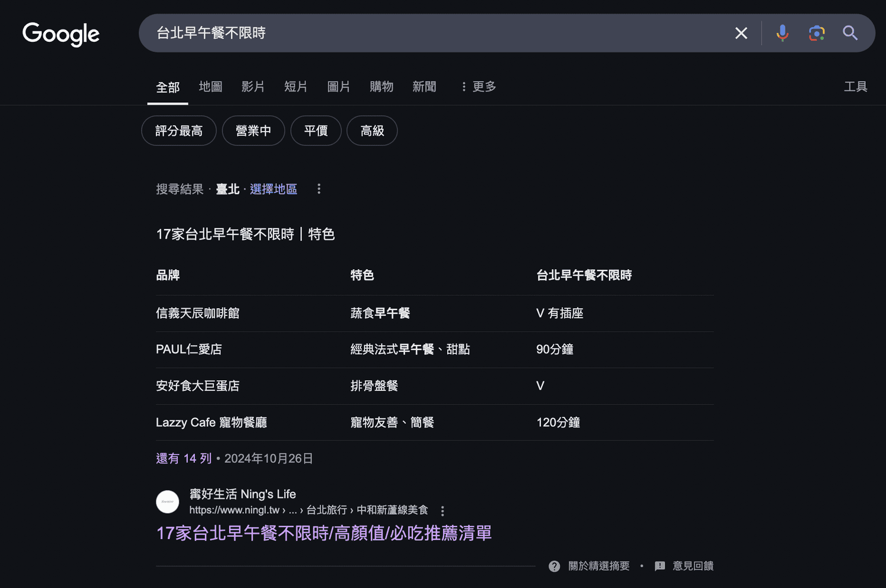886x588 pixels.
Task: Click the V 有插座 cell
Action: [559, 313]
